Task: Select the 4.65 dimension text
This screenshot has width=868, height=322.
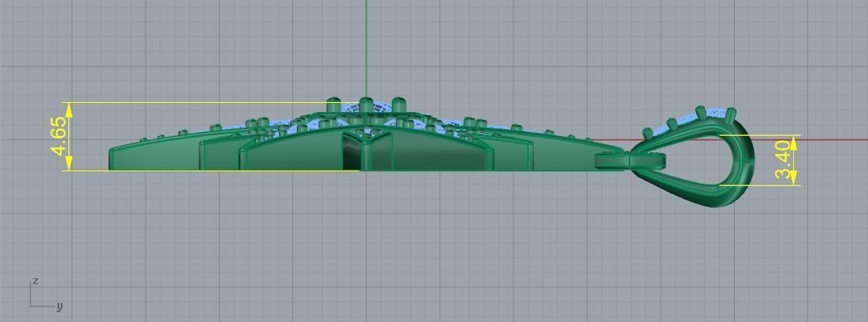Action: pyautogui.click(x=58, y=137)
